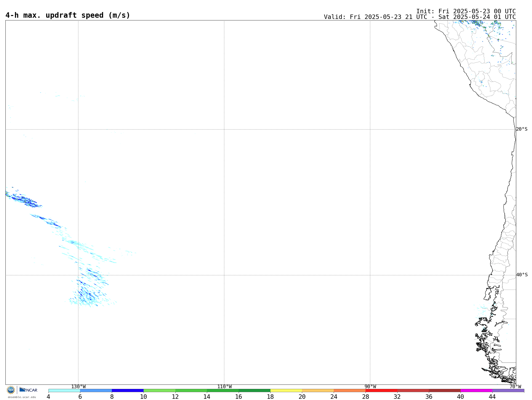Viewport: 532px width, 400px height.
Task: Click the colorbar tick label 32
Action: (x=397, y=397)
